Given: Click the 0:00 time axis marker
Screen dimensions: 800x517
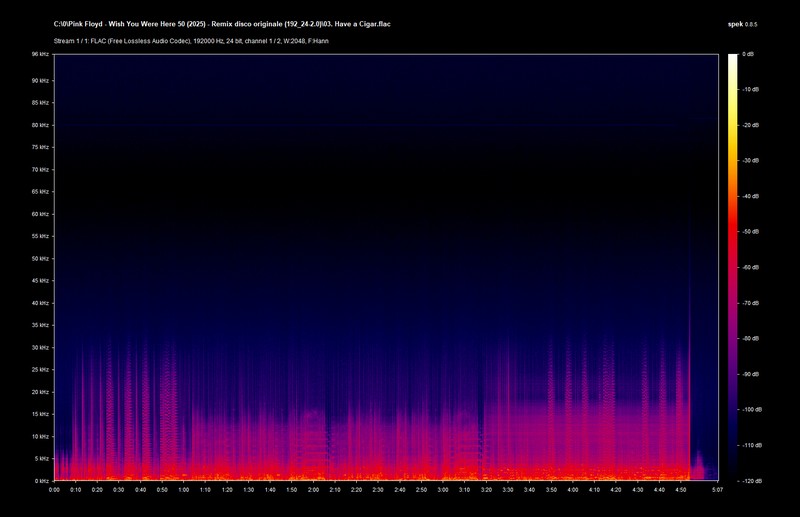Looking at the screenshot, I should tap(54, 490).
